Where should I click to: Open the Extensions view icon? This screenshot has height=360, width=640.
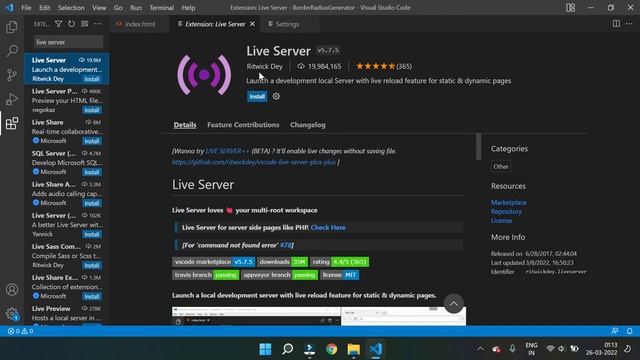[x=12, y=123]
